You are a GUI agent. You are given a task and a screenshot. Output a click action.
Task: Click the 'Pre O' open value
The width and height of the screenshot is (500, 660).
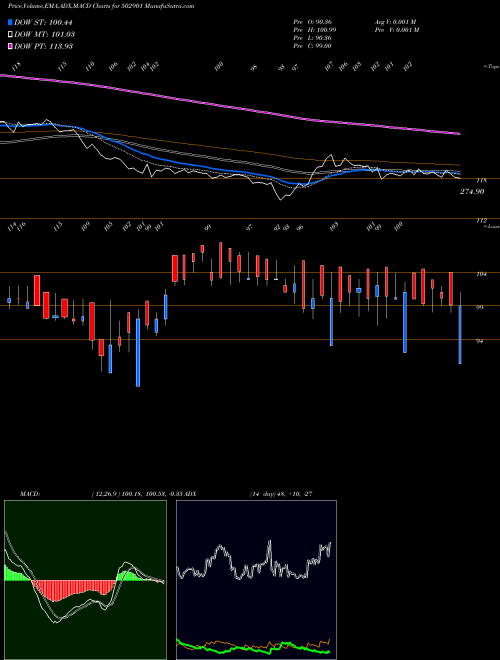(x=313, y=22)
